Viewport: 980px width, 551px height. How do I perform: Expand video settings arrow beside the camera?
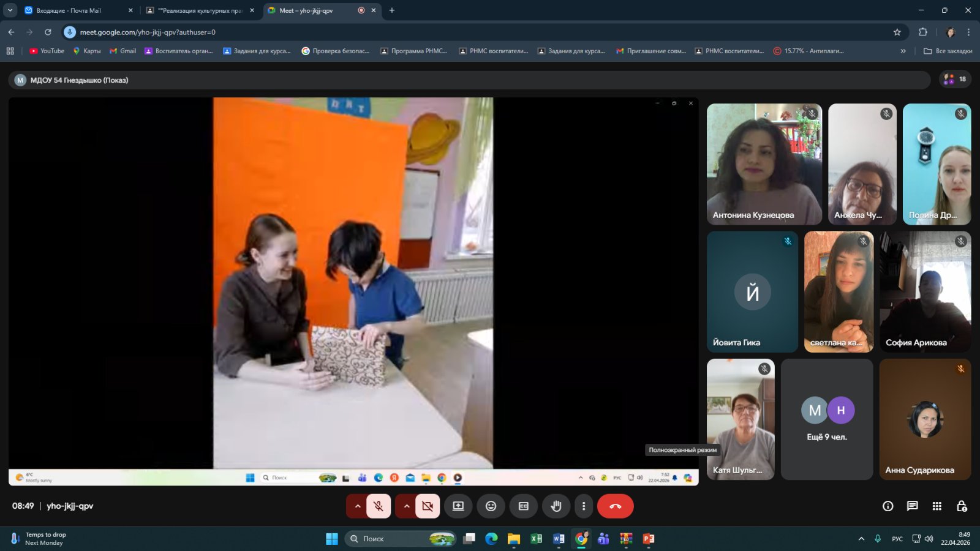pyautogui.click(x=406, y=506)
